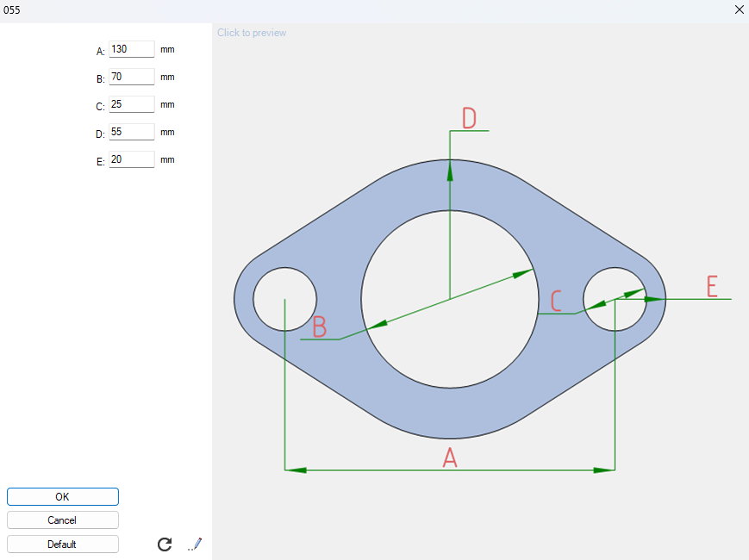Viewport: 749px width, 560px height.
Task: Select the B dimension input field
Action: coord(130,77)
